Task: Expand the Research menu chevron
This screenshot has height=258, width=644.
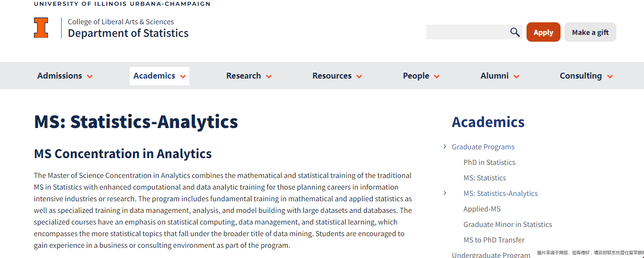Action: (x=269, y=77)
